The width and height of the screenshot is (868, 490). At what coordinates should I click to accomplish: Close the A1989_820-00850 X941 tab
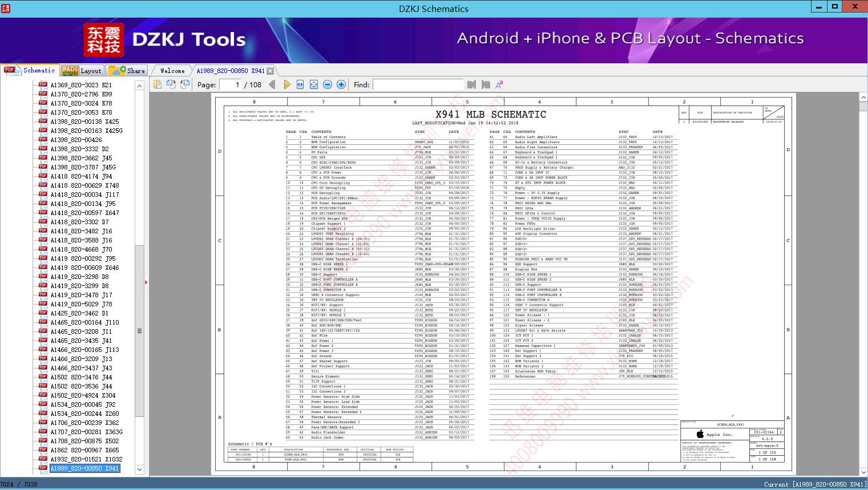(x=271, y=71)
